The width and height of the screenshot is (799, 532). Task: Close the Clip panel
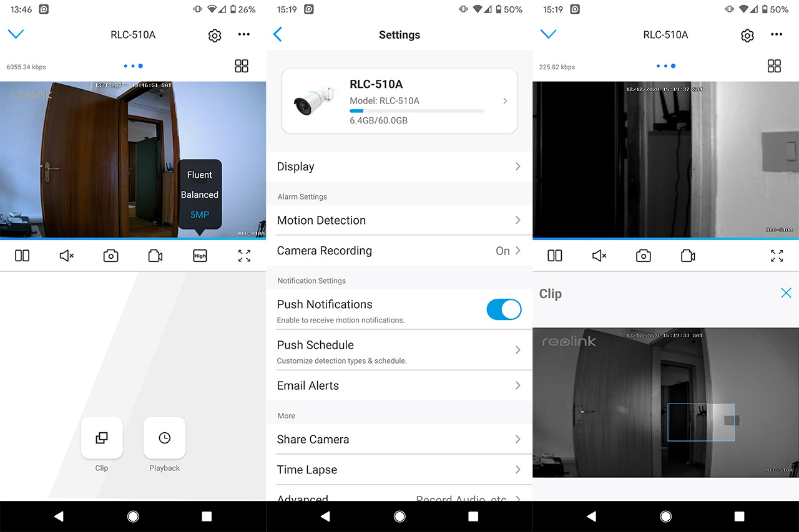786,293
